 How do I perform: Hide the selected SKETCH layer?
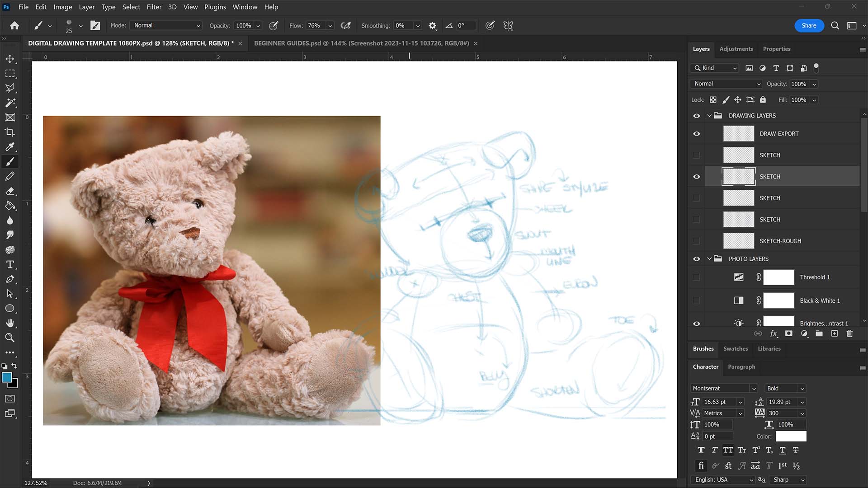[x=696, y=177]
